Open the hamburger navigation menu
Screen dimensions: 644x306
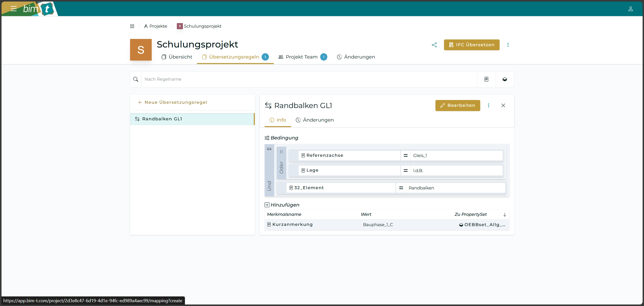point(14,9)
